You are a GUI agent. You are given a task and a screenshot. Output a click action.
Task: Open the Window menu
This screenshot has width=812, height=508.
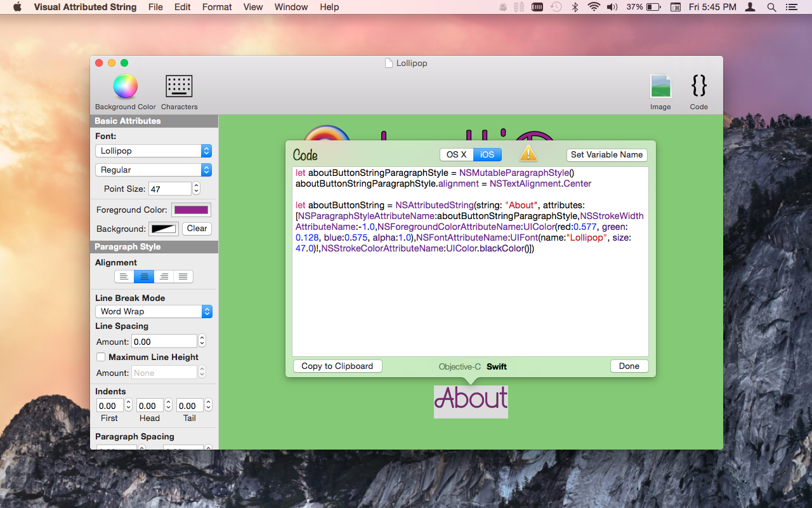(x=291, y=7)
